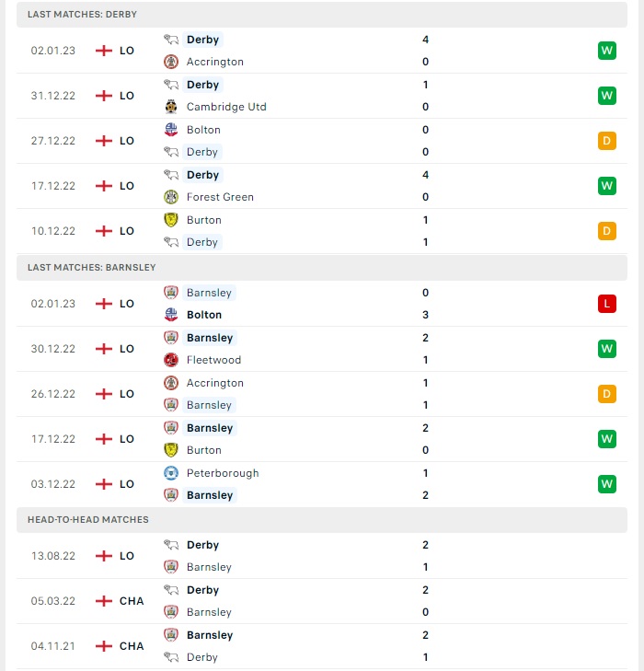Open Peterborough team name link
644x671 pixels.
223,473
